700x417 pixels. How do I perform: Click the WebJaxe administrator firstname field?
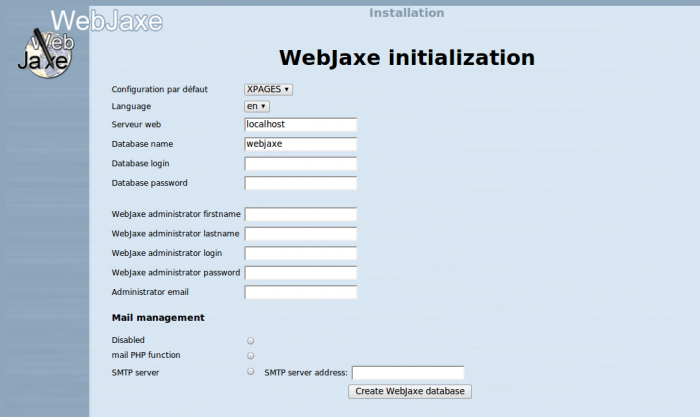[x=300, y=214]
